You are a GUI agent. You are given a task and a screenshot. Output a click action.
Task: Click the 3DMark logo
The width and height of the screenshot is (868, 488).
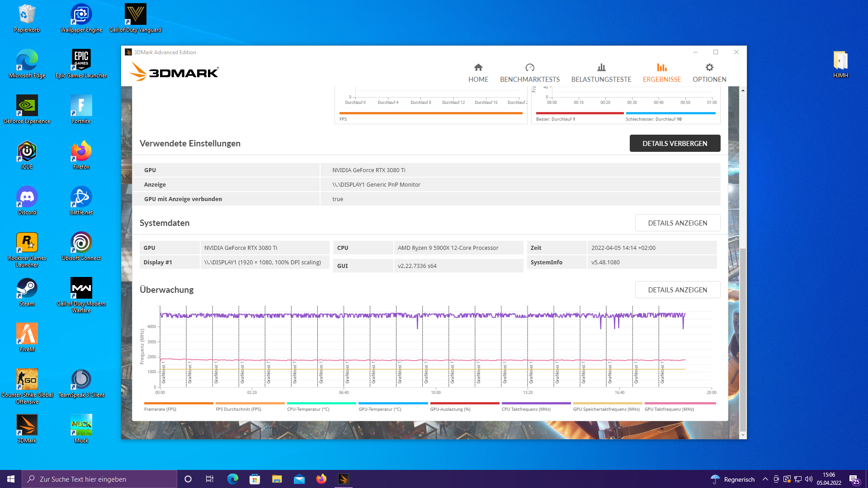coord(174,72)
